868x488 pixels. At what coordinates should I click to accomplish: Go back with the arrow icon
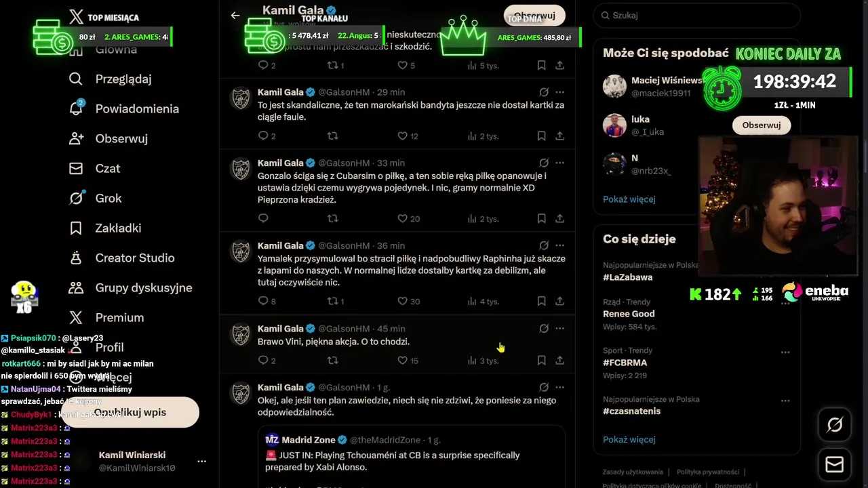[x=235, y=15]
